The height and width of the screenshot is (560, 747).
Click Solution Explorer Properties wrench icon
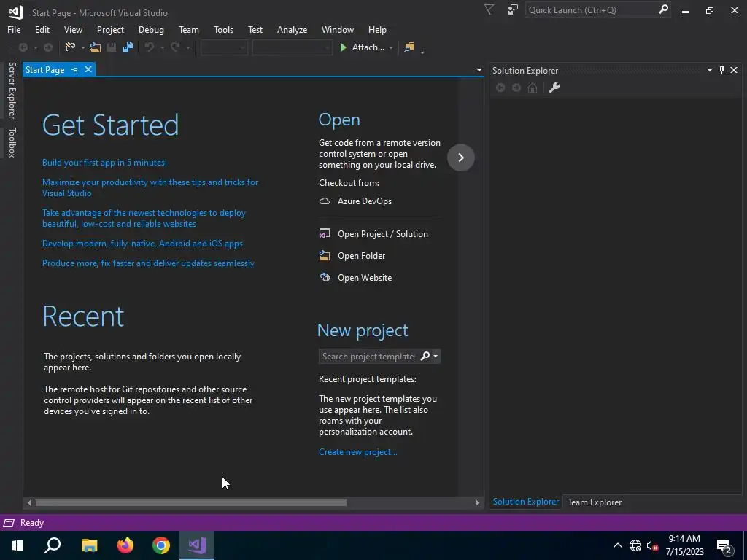554,87
